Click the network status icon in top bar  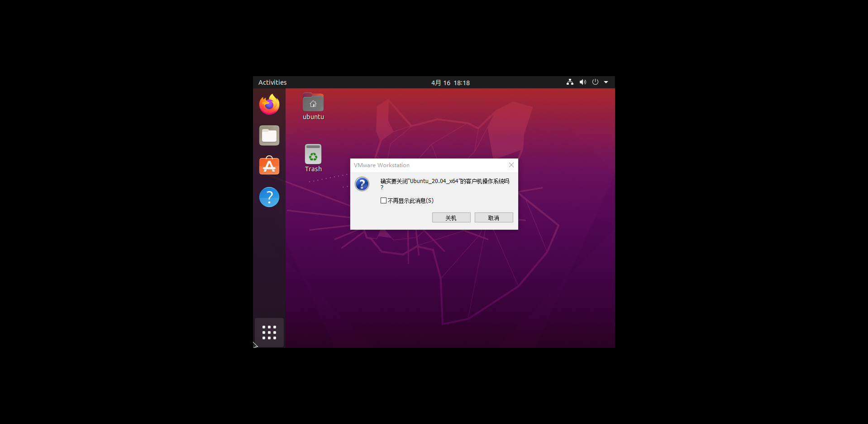[570, 82]
